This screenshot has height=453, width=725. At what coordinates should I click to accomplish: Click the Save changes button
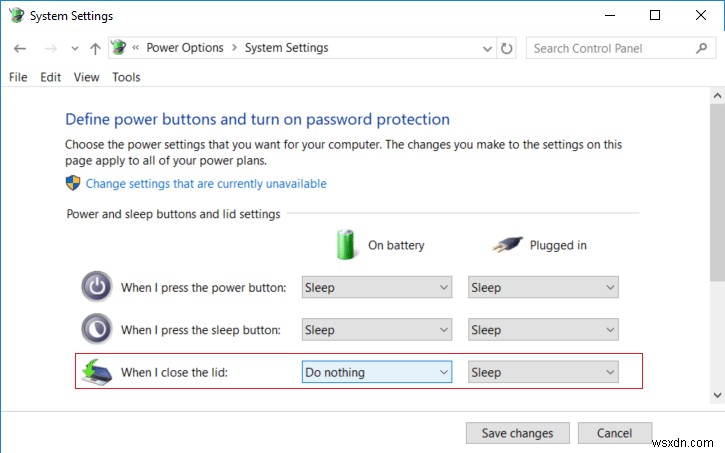click(517, 433)
